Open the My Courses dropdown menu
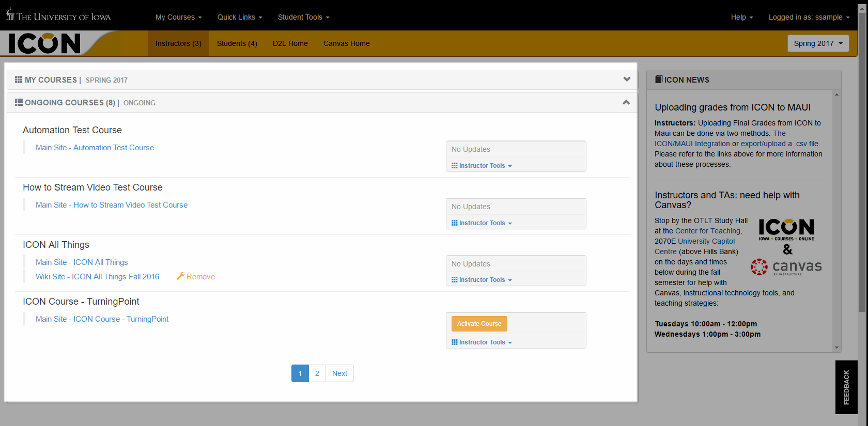The height and width of the screenshot is (426, 868). (178, 17)
